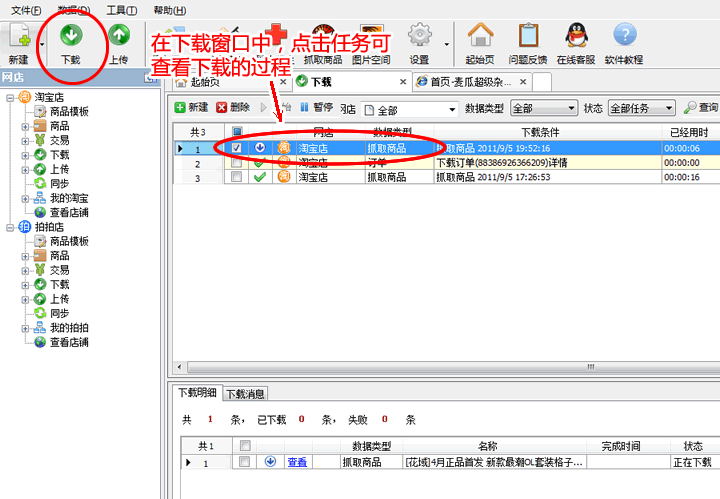Collapse the 淘宝店 tree node
This screenshot has height=499, width=720.
[x=10, y=98]
